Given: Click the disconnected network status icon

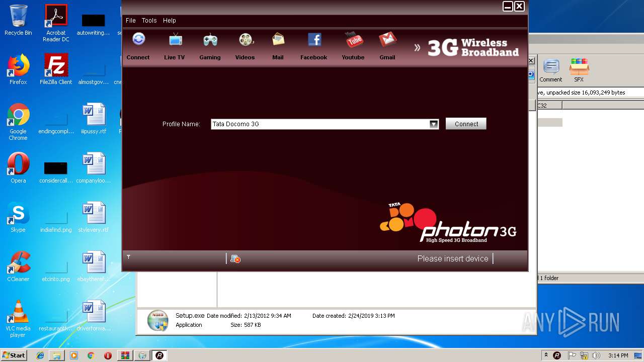Looking at the screenshot, I should (x=235, y=258).
